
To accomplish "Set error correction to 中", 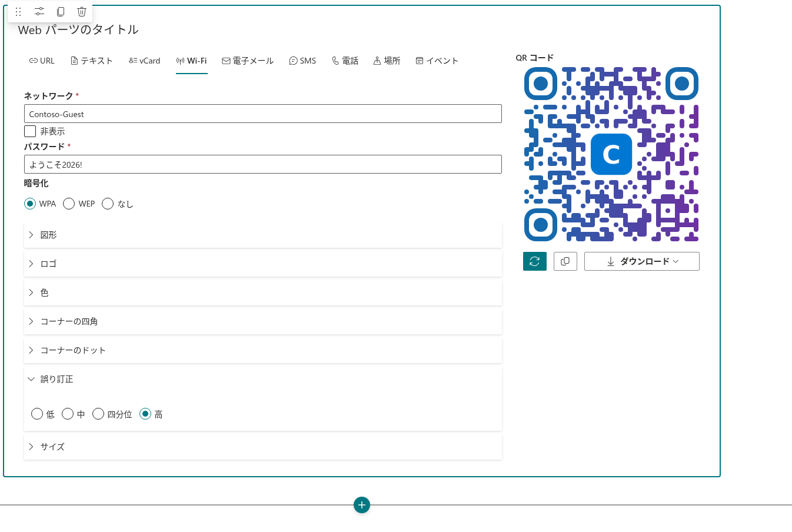I will (68, 414).
